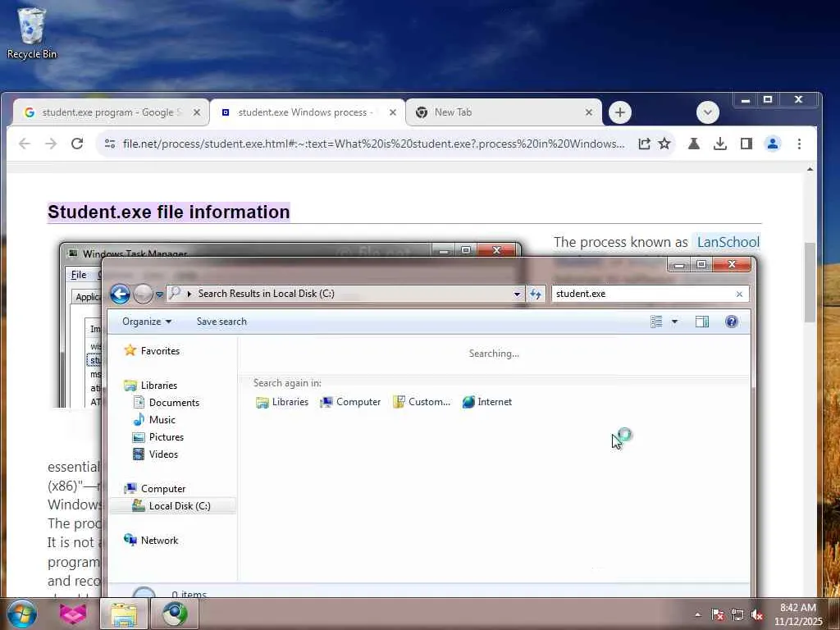Screen dimensions: 840x630
Task: Open Music library in navigation pane
Action: click(154, 419)
